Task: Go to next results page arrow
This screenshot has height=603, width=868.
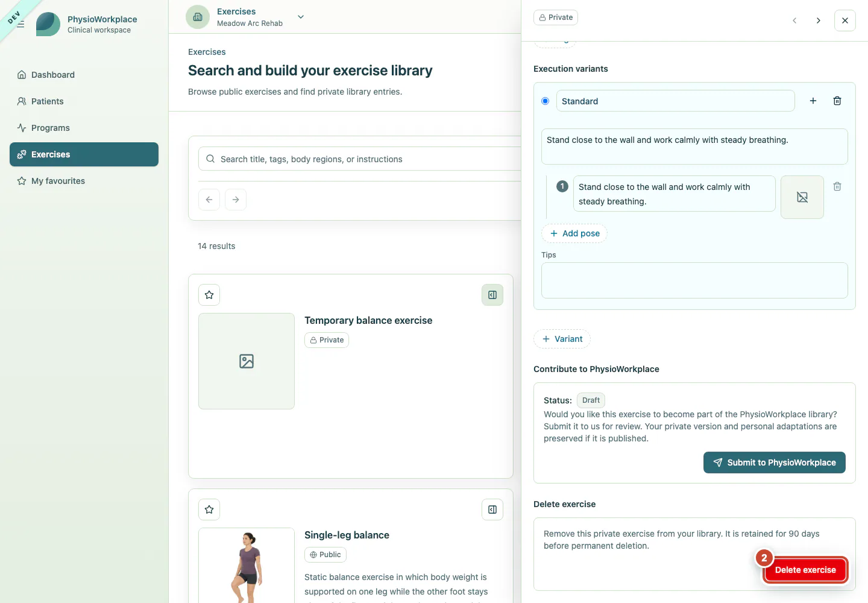Action: (236, 200)
